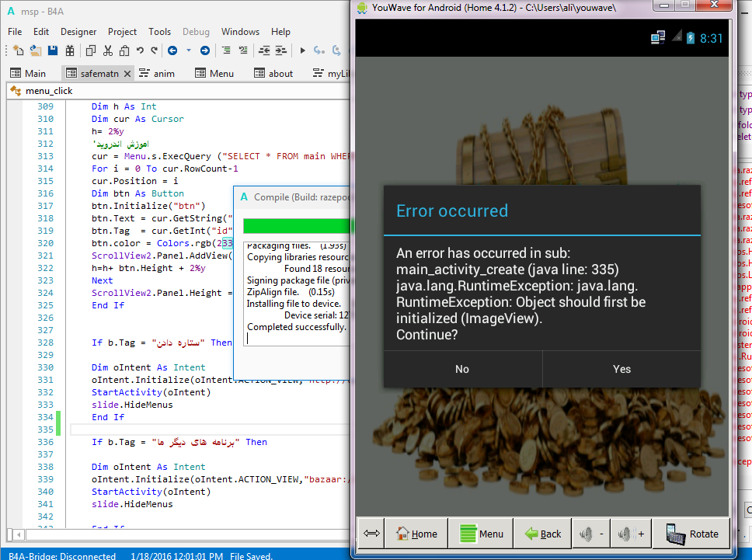The image size is (752, 560).
Task: Open the Designer menu
Action: 78,32
